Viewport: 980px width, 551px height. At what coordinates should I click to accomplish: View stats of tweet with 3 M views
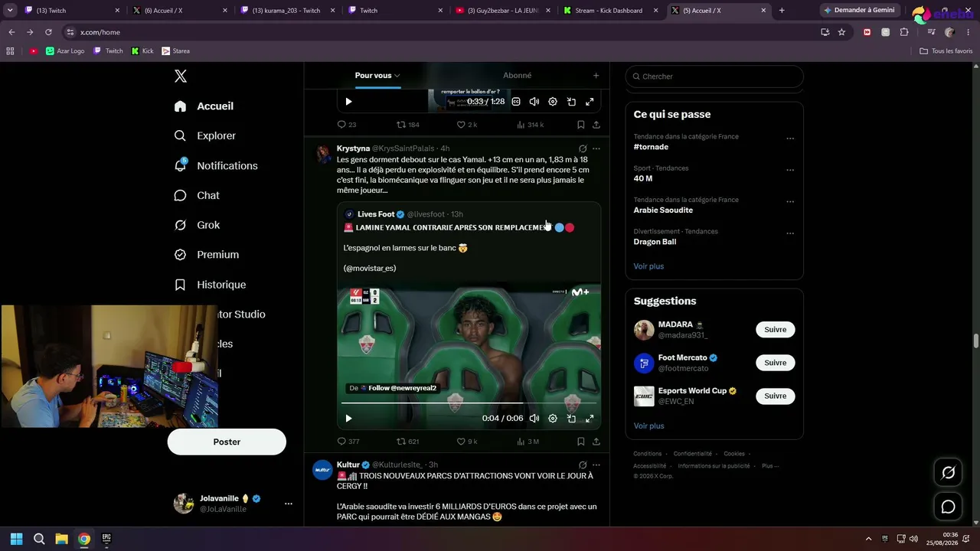[528, 442]
